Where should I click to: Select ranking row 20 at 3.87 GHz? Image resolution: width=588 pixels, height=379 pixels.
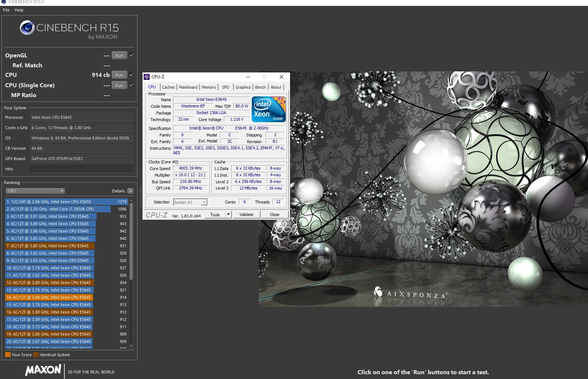click(x=67, y=341)
